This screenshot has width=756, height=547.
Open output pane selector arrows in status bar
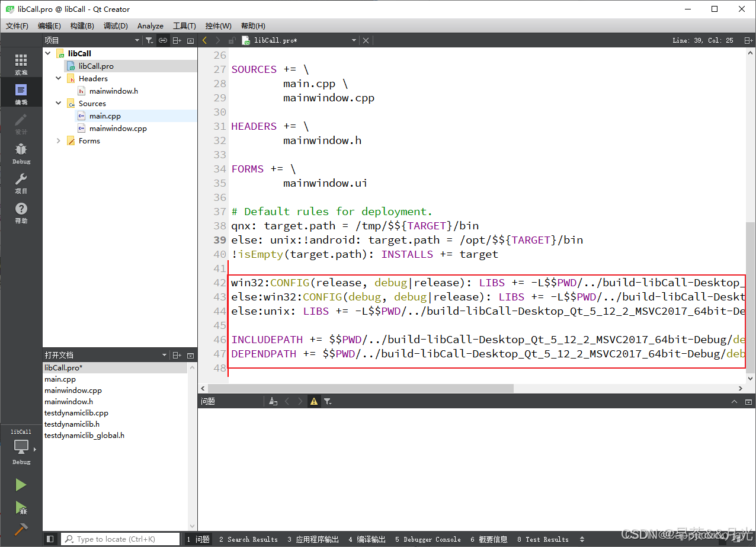coord(582,539)
